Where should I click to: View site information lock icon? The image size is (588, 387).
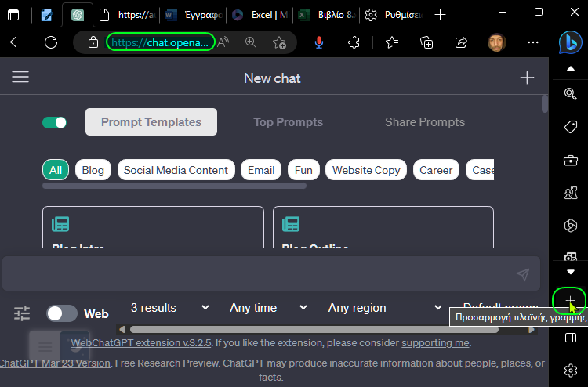click(x=93, y=43)
